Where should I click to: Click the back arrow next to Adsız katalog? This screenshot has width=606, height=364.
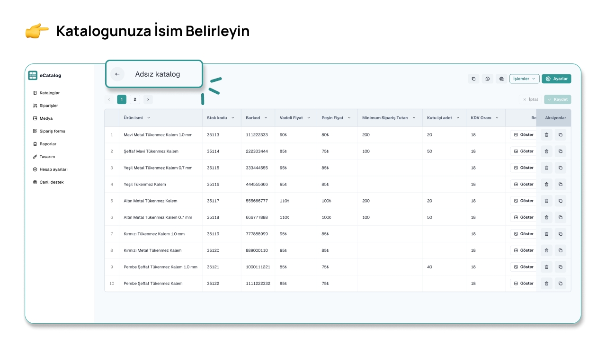(117, 74)
